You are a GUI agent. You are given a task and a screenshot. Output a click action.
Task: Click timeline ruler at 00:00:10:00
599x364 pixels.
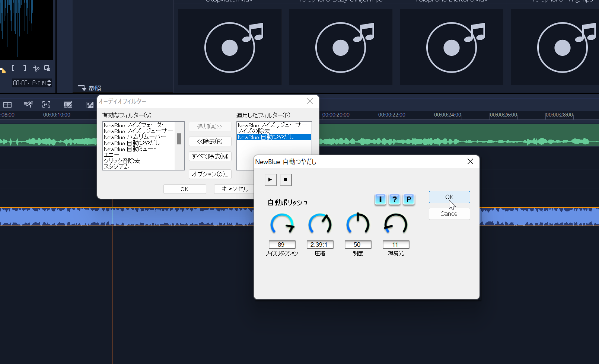[57, 115]
